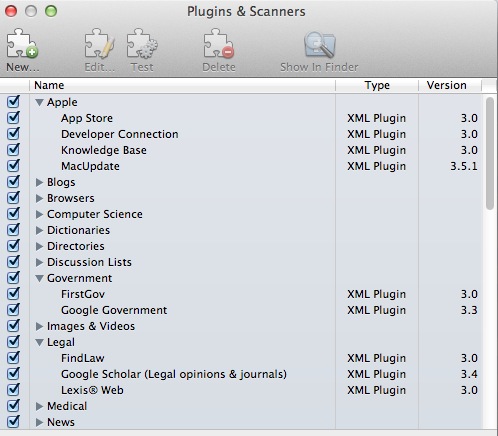Click Google Scholar's version 3.4 cell
498x436 pixels.
(x=469, y=374)
